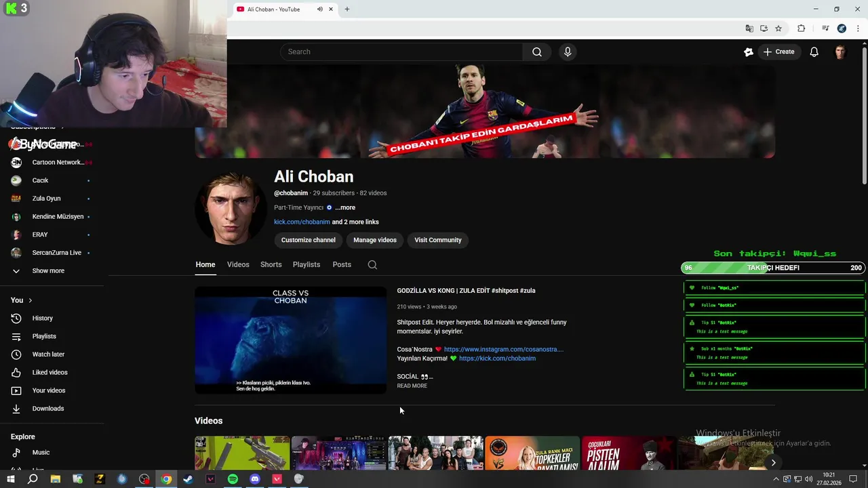Click install app icon in address bar
The height and width of the screenshot is (488, 868).
(764, 28)
